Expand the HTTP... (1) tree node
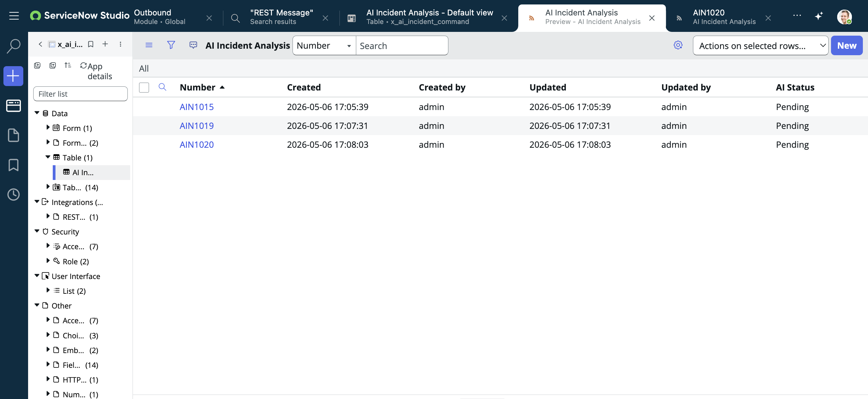 click(48, 379)
